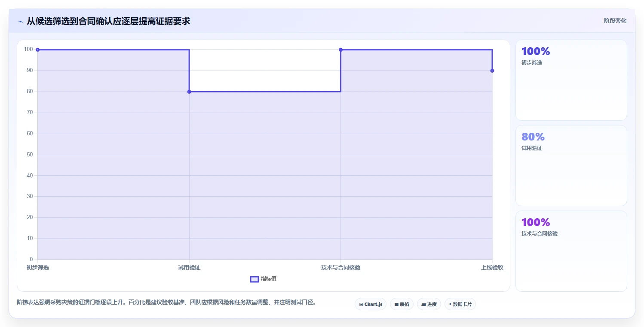Select the 表格 tag chip
The image size is (644, 327).
(402, 304)
